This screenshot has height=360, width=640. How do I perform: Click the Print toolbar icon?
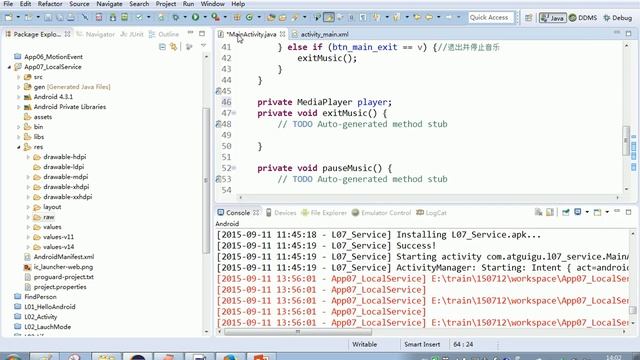coord(71,17)
